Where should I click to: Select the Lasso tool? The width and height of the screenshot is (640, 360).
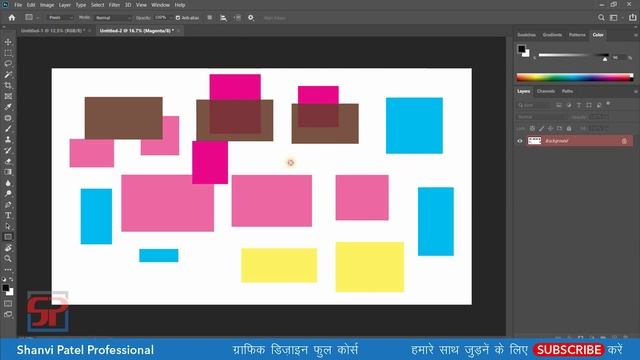[8, 64]
